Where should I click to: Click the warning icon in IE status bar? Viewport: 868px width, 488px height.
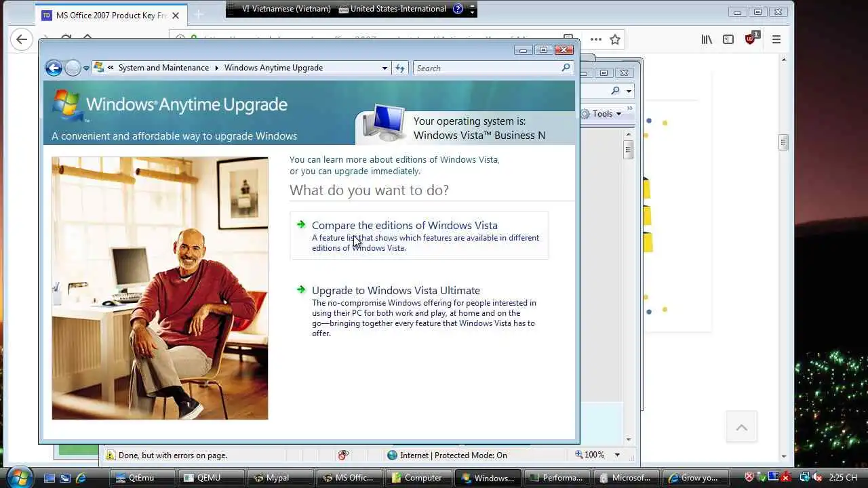[x=110, y=455]
